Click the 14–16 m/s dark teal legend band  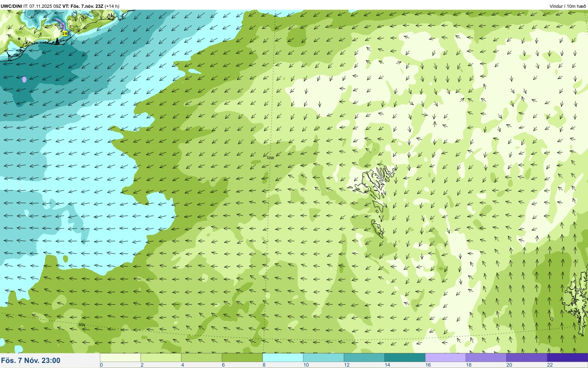point(405,357)
